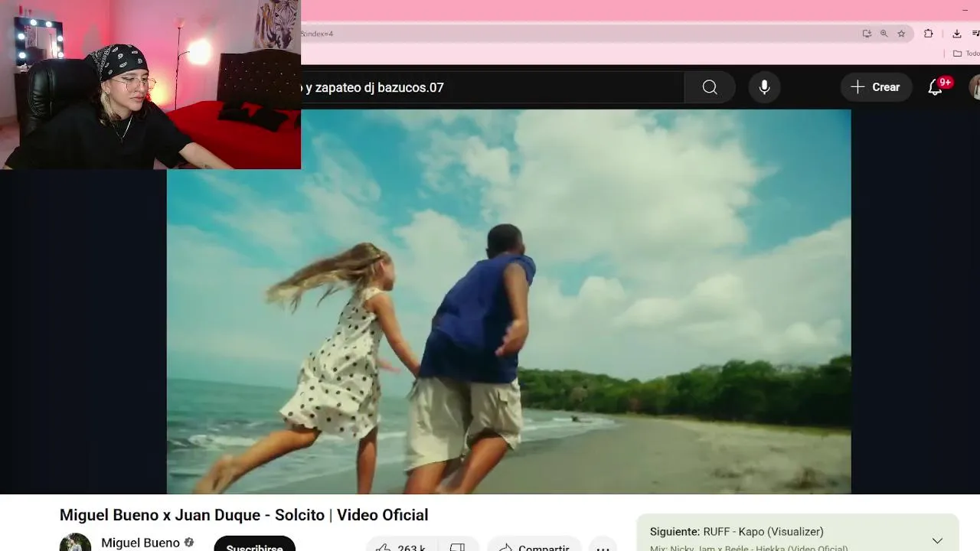Open Miguel Bueno channel avatar

point(75,542)
